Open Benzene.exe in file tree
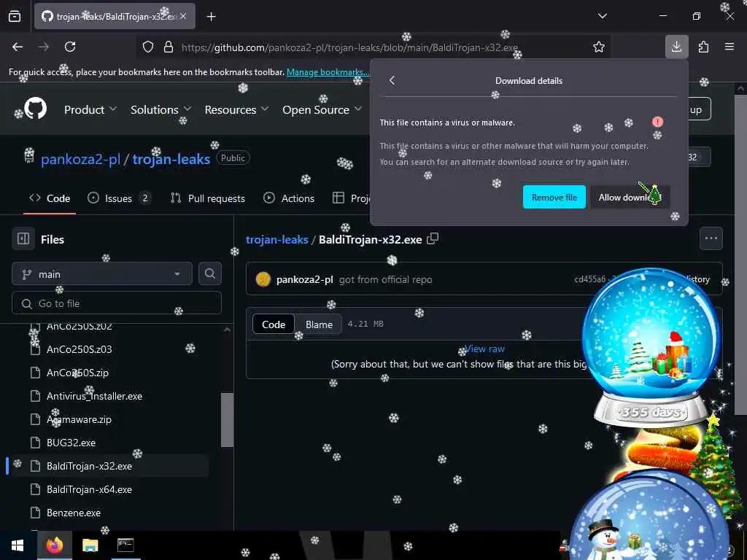The height and width of the screenshot is (560, 747). point(74,513)
